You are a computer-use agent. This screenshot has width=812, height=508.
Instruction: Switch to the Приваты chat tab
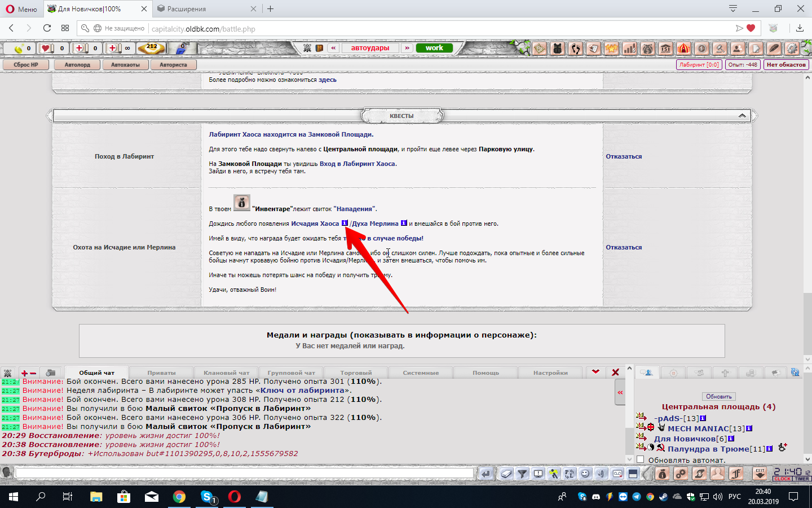coord(161,373)
